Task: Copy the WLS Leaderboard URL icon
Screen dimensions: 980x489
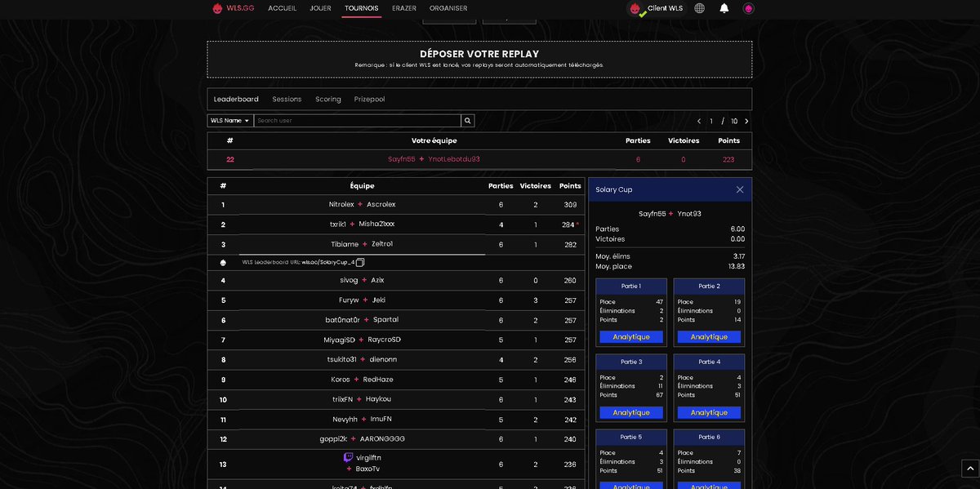Action: [x=360, y=262]
